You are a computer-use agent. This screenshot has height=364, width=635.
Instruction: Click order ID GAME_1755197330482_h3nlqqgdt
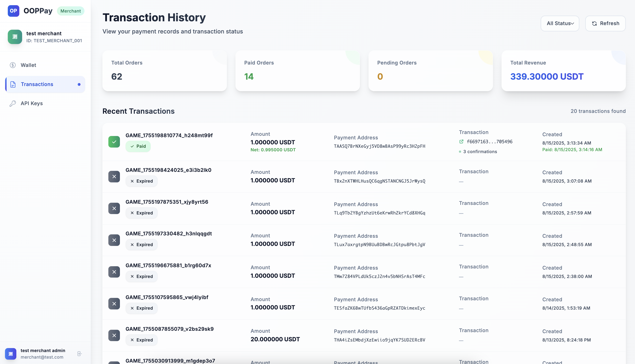point(169,234)
